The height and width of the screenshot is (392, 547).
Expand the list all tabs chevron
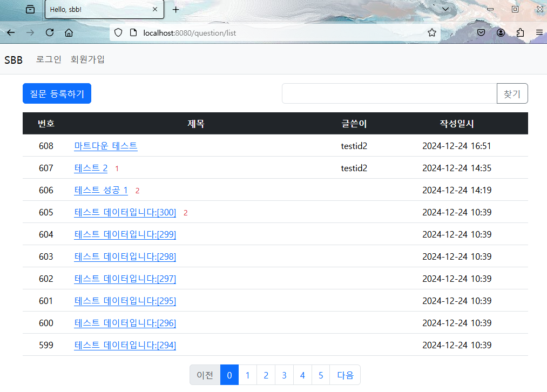coord(445,9)
